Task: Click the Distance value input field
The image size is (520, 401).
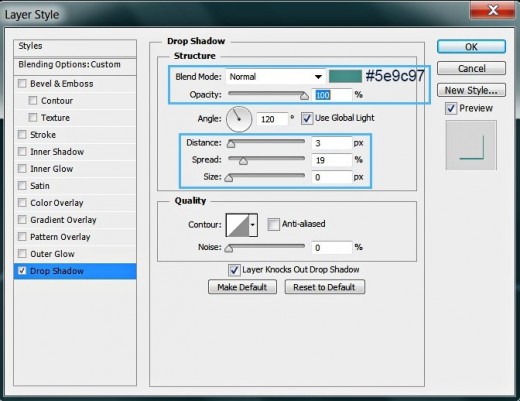Action: pos(332,143)
